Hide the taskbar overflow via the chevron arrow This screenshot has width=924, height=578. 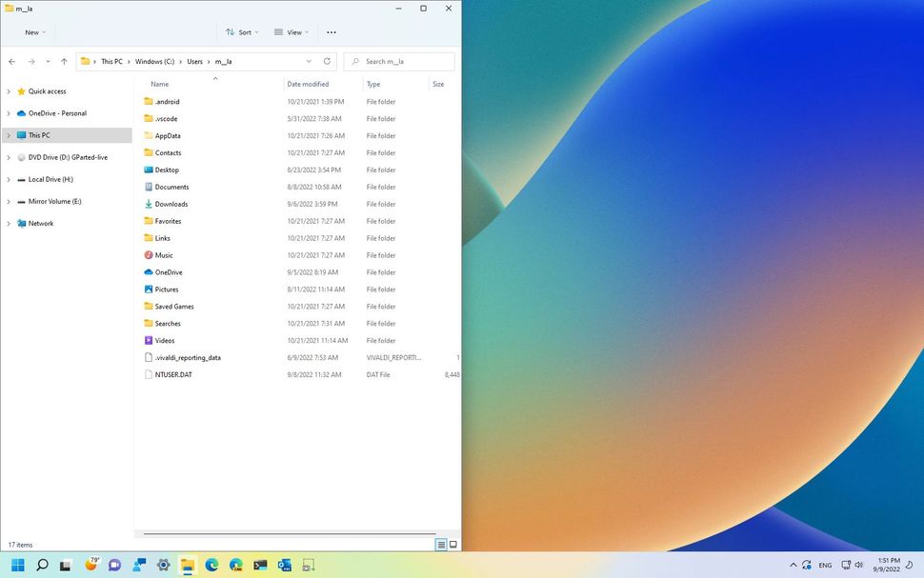click(793, 565)
